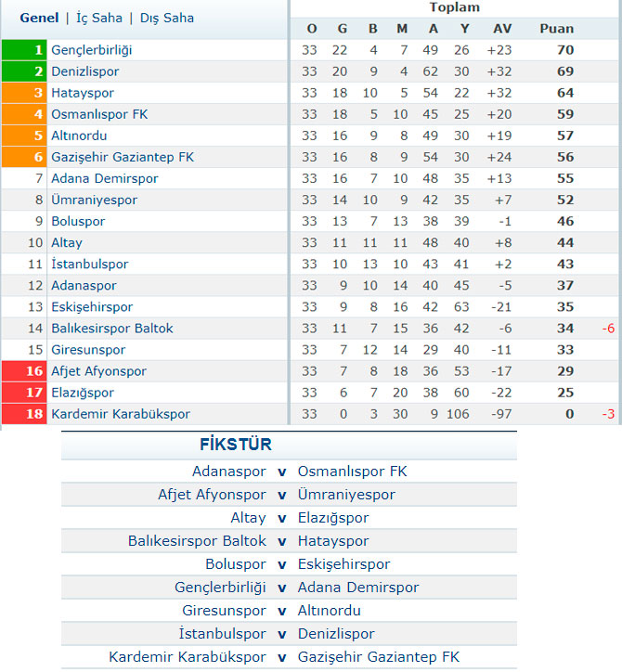Click Hatayspor in the standings table
Image resolution: width=622 pixels, height=672 pixels.
tap(83, 93)
